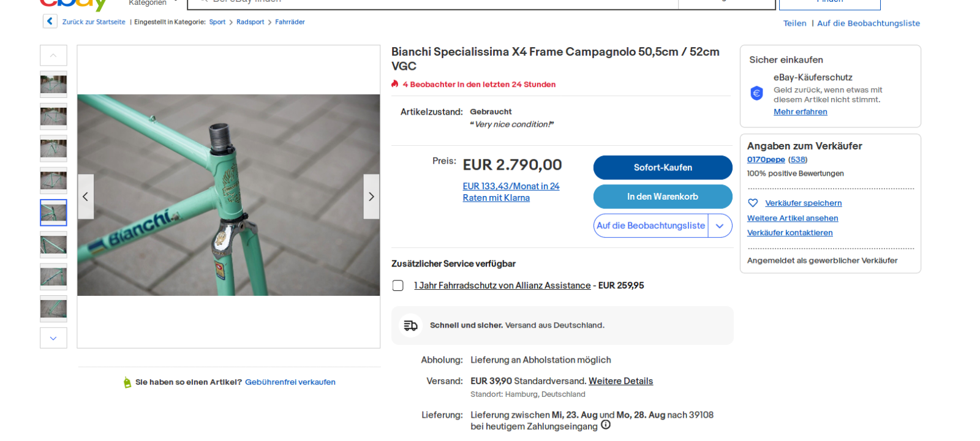Click the shipping truck icon
Viewport: 980px width, 441px height.
pyautogui.click(x=410, y=325)
